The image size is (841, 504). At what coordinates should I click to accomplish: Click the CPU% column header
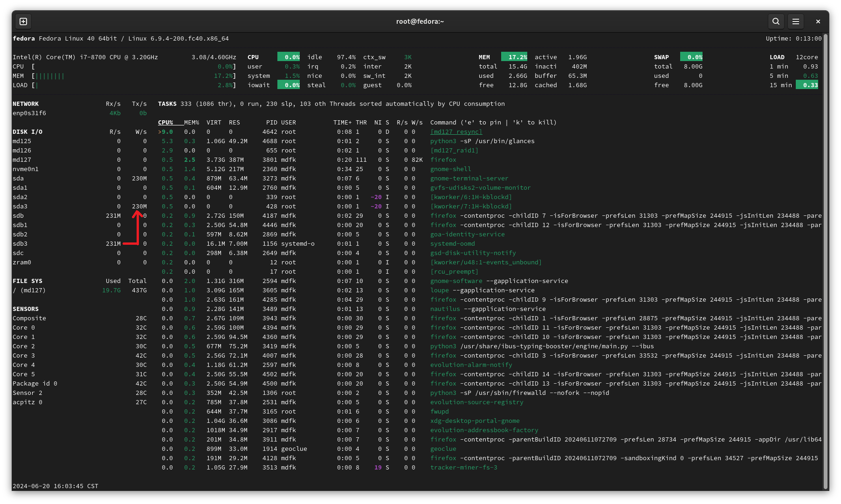(x=165, y=123)
